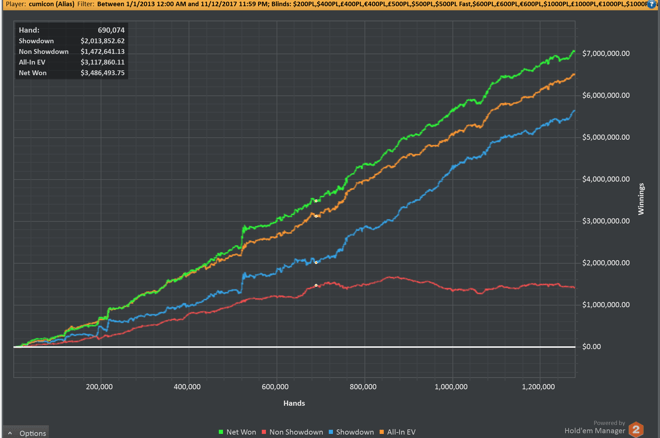Click the red Non Showdown color swatch
Image resolution: width=660 pixels, height=438 pixels.
click(264, 432)
